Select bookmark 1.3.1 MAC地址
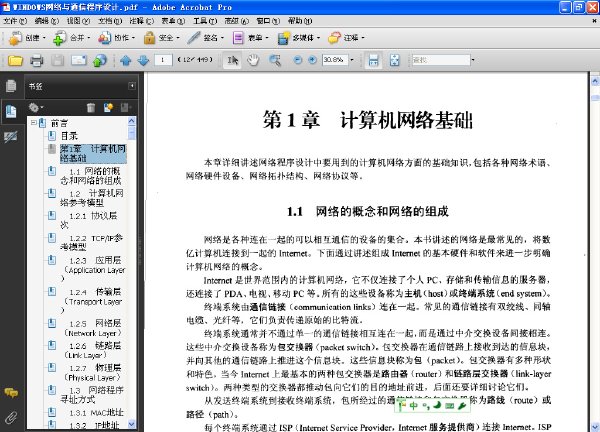This screenshot has height=432, width=600. click(96, 412)
